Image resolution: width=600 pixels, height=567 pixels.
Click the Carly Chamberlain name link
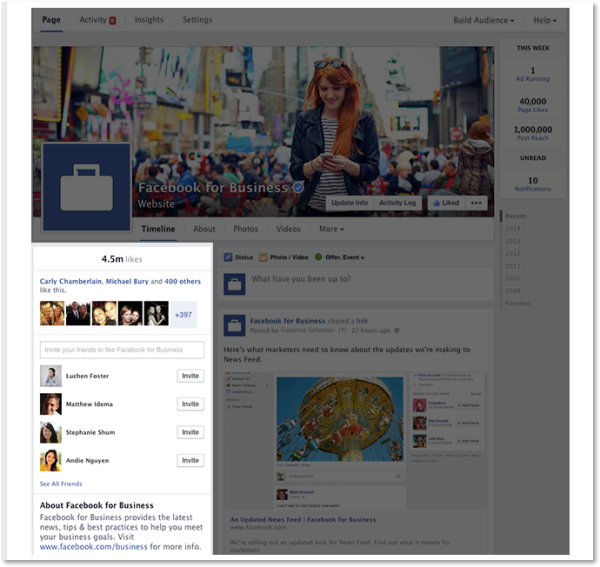point(71,281)
